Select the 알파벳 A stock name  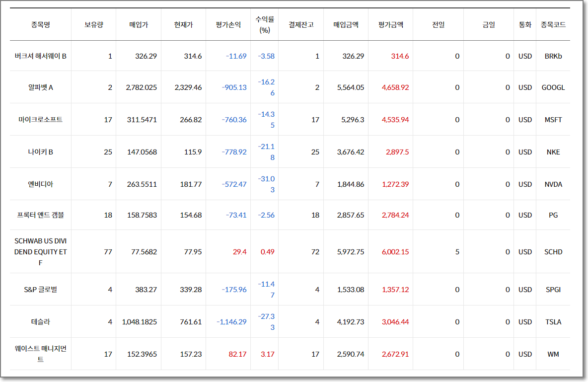(41, 87)
